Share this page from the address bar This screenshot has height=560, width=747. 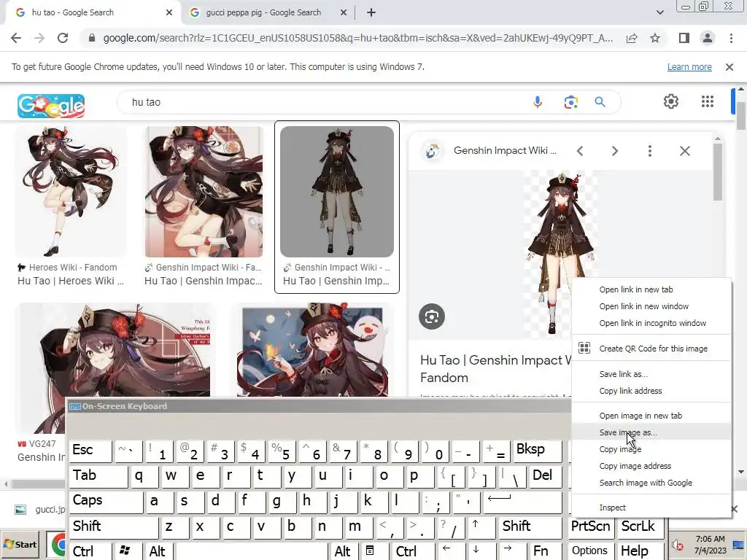pos(632,38)
